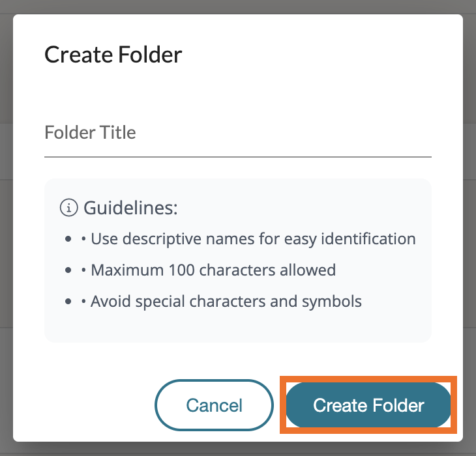Click blank area right of the dialog heading
This screenshot has width=476, height=456.
click(x=326, y=55)
